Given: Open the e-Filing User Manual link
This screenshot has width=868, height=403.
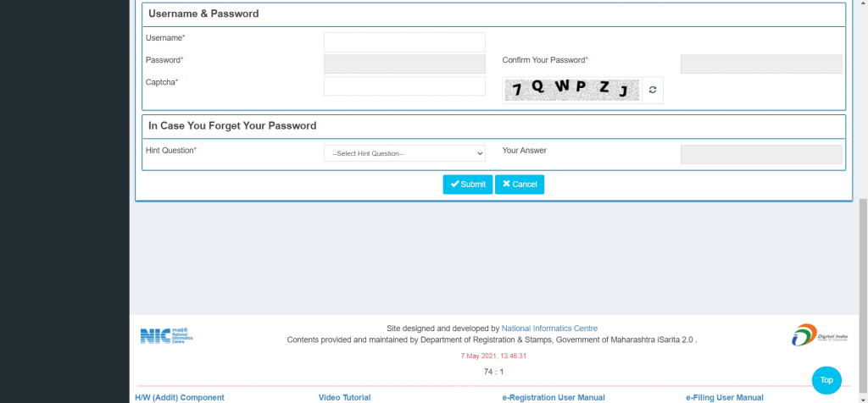Looking at the screenshot, I should [x=725, y=397].
